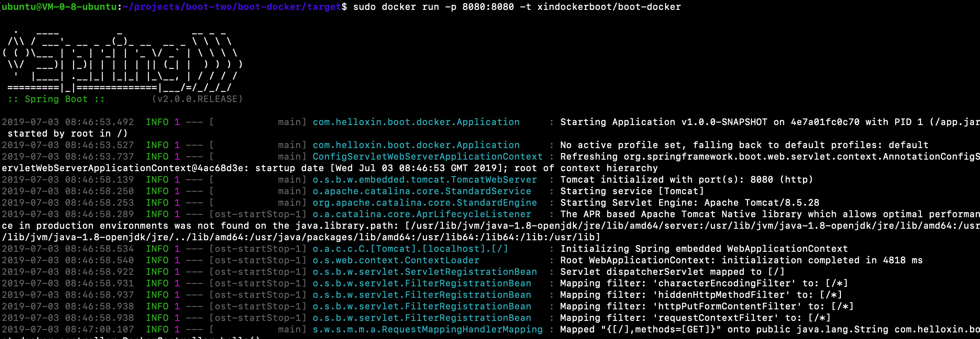Click 'characterEncodingFilter' mapping message
Viewport: 980px width, 339px height.
pos(704,283)
